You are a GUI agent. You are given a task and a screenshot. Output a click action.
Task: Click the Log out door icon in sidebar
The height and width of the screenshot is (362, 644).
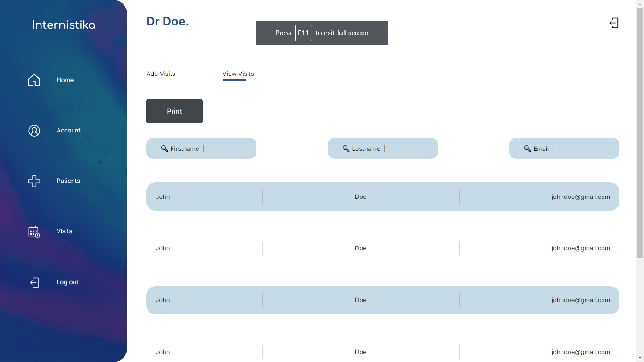[x=34, y=282]
